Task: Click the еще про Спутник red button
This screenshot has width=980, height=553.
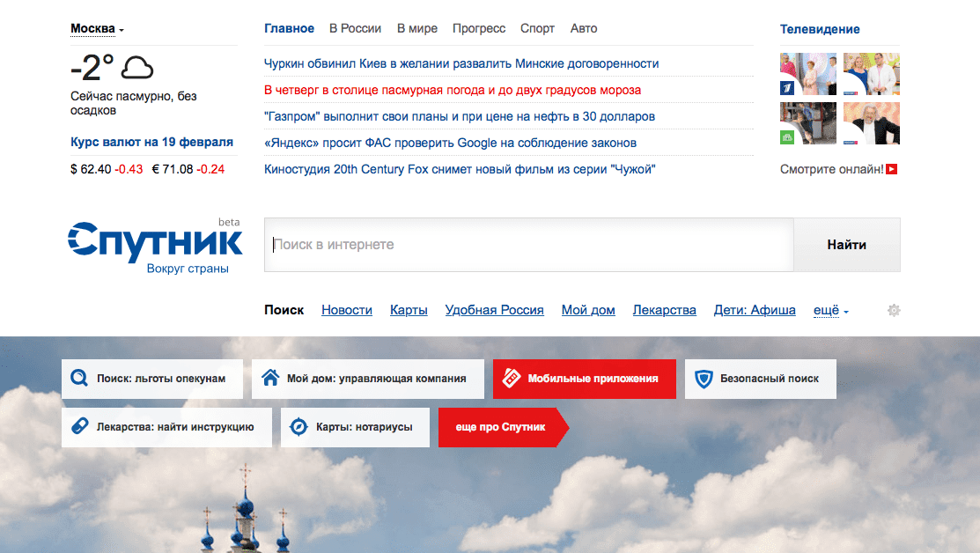Action: click(500, 427)
